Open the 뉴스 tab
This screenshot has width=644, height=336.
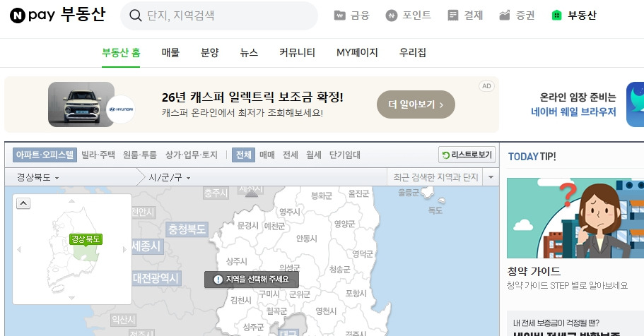click(x=249, y=52)
